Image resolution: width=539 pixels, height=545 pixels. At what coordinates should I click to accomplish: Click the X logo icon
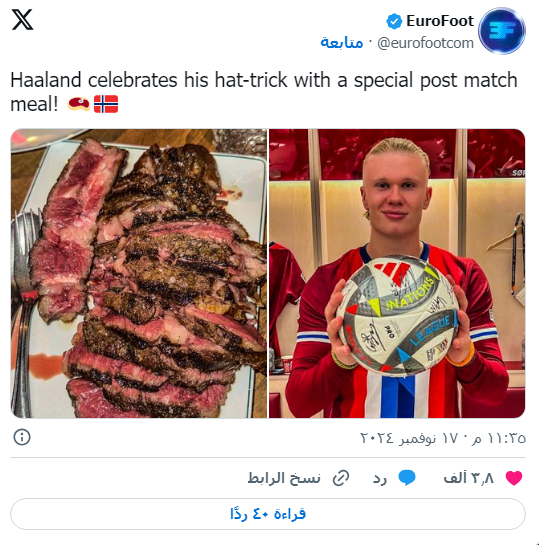point(22,19)
